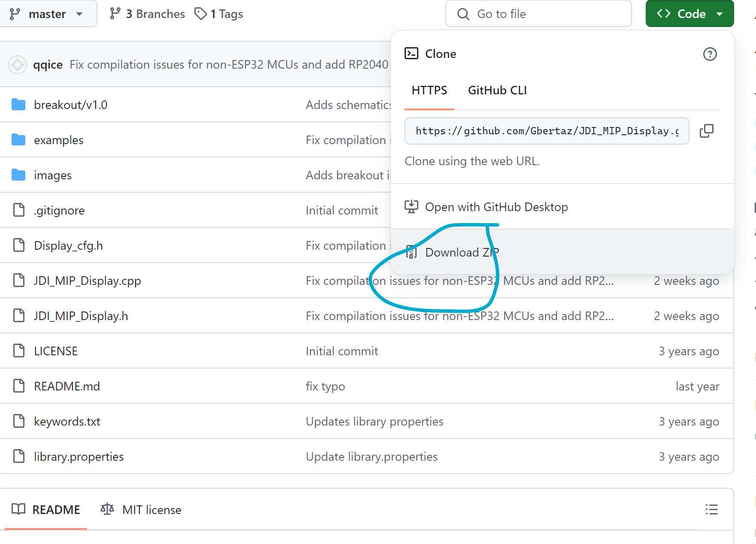The height and width of the screenshot is (544, 756).
Task: Click the LICENSE file icon
Action: [x=19, y=351]
